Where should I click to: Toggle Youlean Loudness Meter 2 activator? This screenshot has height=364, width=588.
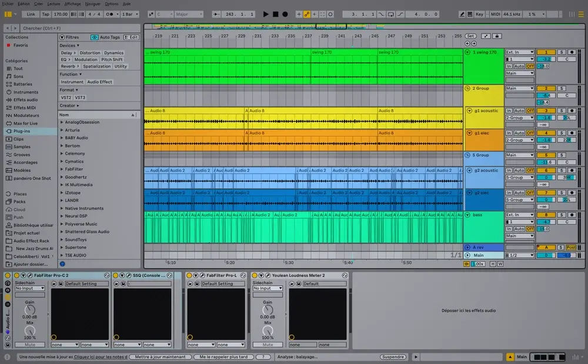(254, 276)
